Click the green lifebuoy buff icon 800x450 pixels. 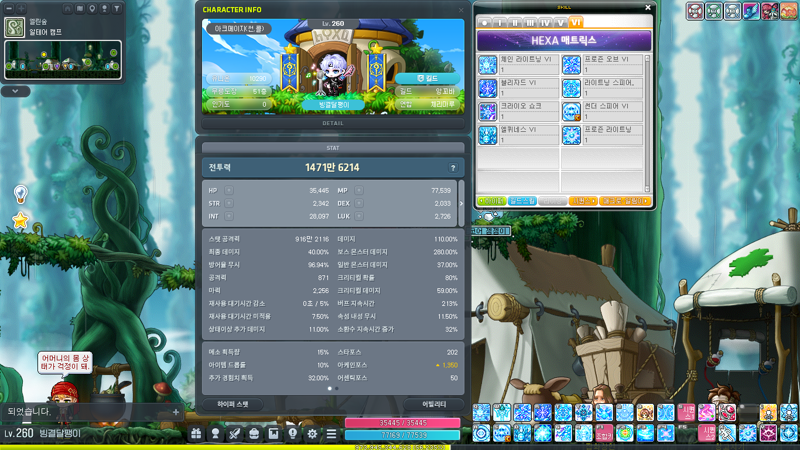(x=713, y=11)
